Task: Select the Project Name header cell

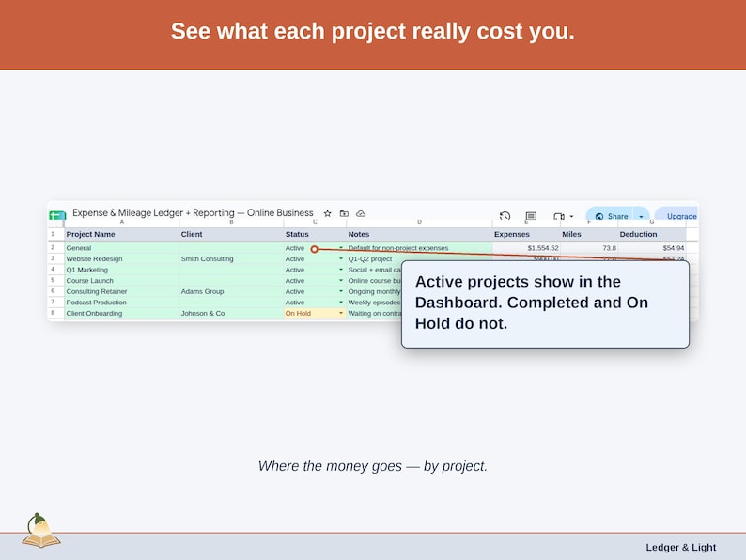Action: pyautogui.click(x=122, y=234)
